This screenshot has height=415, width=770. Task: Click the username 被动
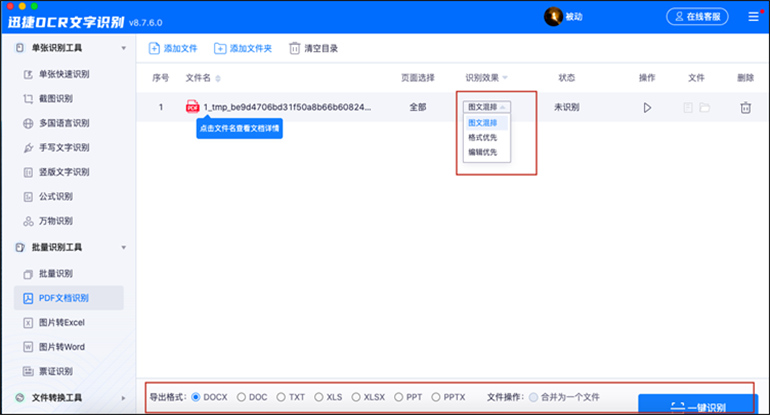click(574, 17)
